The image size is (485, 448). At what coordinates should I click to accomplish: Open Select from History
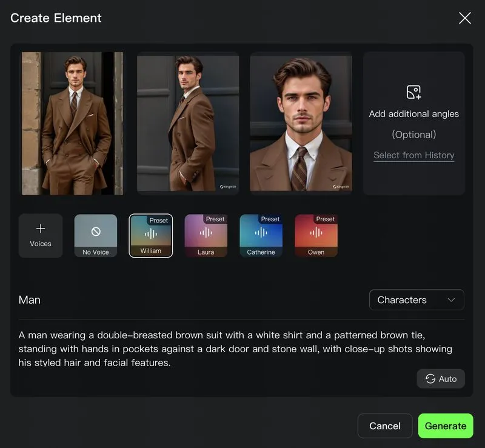(x=414, y=155)
